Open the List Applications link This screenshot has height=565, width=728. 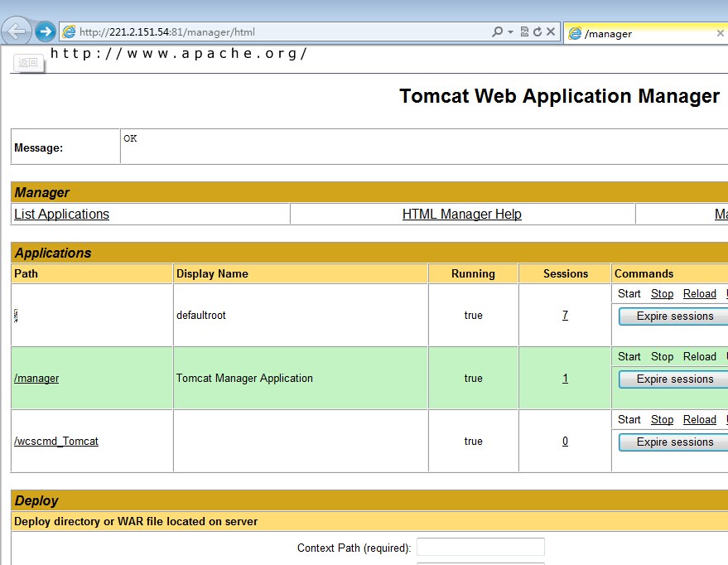[x=61, y=214]
